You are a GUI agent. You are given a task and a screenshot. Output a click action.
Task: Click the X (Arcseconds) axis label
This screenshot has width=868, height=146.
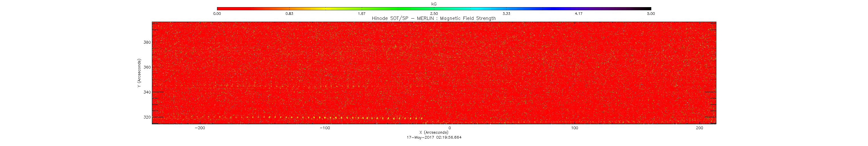(x=434, y=132)
